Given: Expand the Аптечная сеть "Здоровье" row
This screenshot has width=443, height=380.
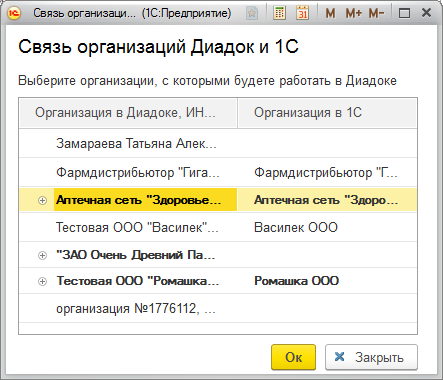Looking at the screenshot, I should click(42, 200).
